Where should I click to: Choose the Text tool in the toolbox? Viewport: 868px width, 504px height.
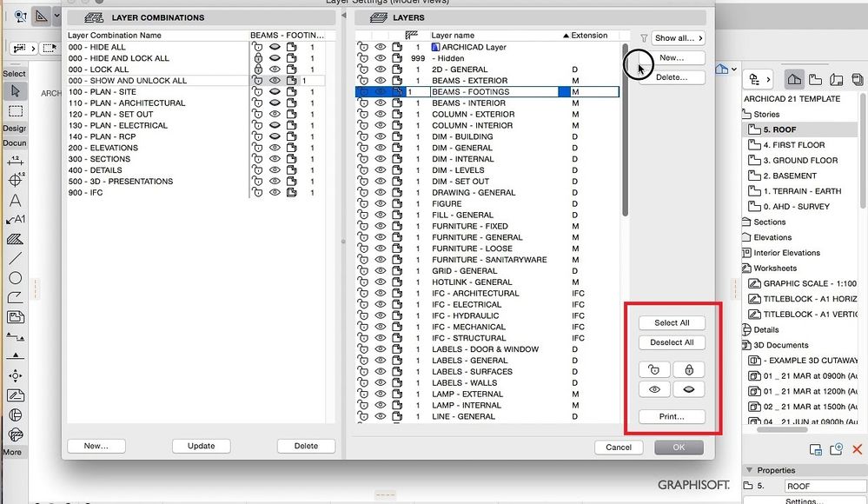(15, 201)
